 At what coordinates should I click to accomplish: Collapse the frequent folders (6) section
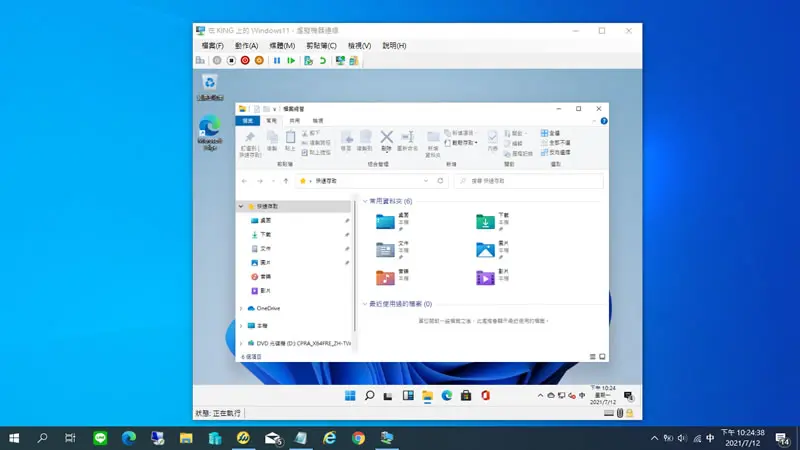click(x=365, y=202)
